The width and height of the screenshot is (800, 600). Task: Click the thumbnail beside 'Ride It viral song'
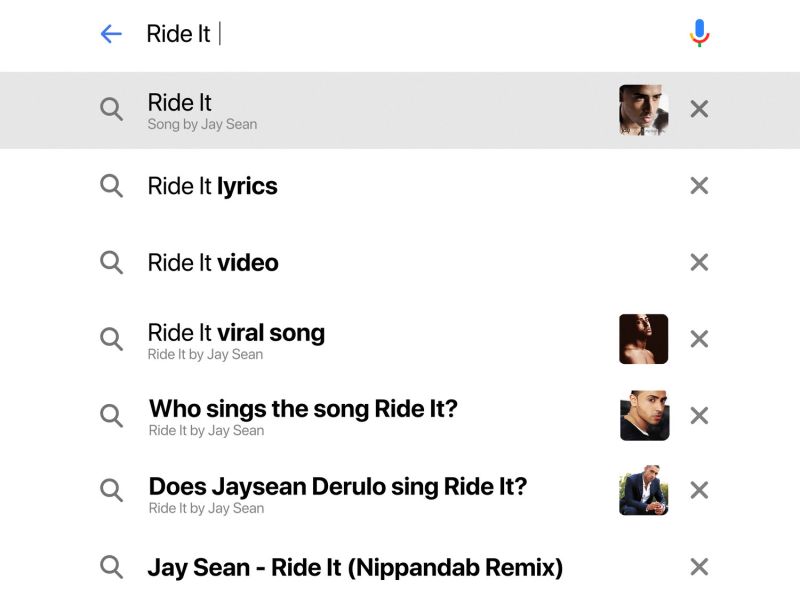(643, 340)
